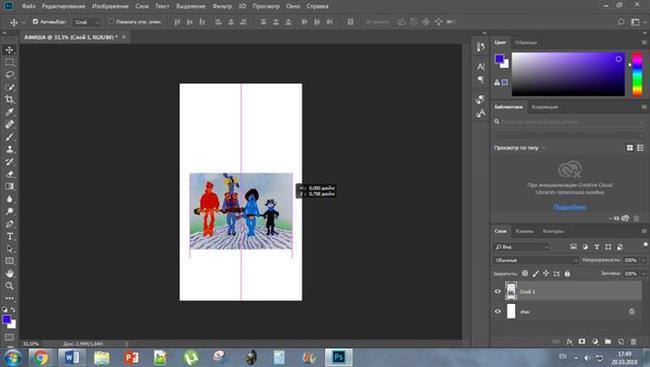Toggle lock all padlock in Layers
The image size is (650, 367).
click(567, 274)
